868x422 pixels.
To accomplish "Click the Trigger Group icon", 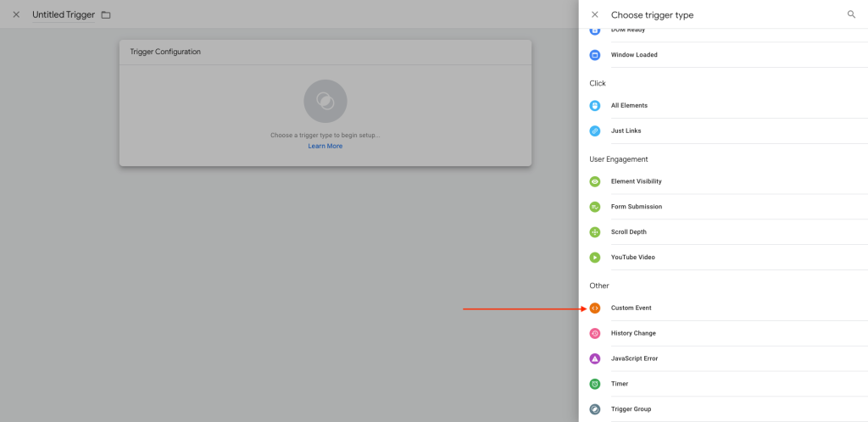I will point(594,409).
